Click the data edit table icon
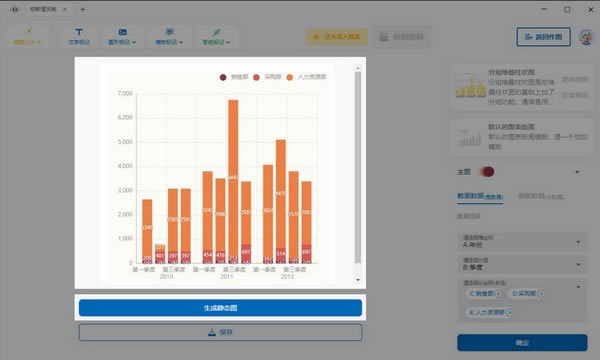600x360 pixels. pyautogui.click(x=383, y=37)
